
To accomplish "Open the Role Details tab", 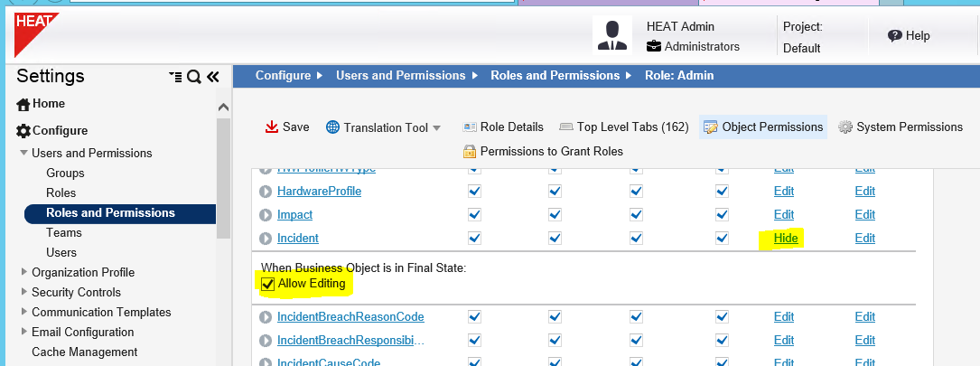I will point(503,127).
